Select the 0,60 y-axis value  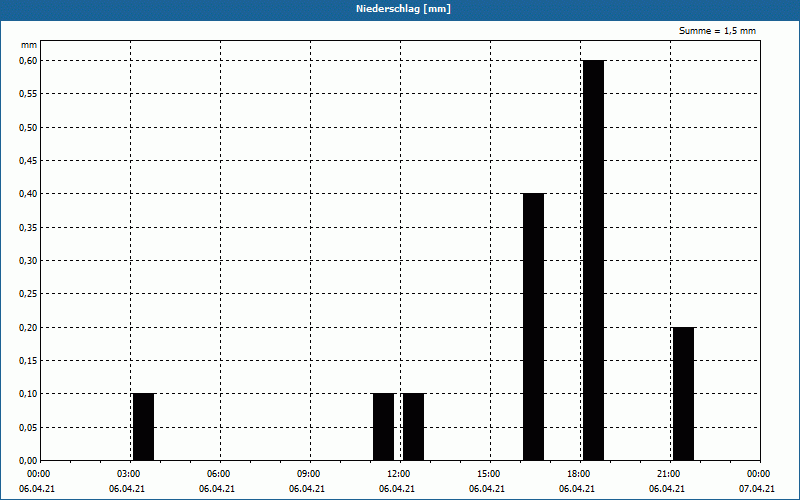[x=28, y=61]
